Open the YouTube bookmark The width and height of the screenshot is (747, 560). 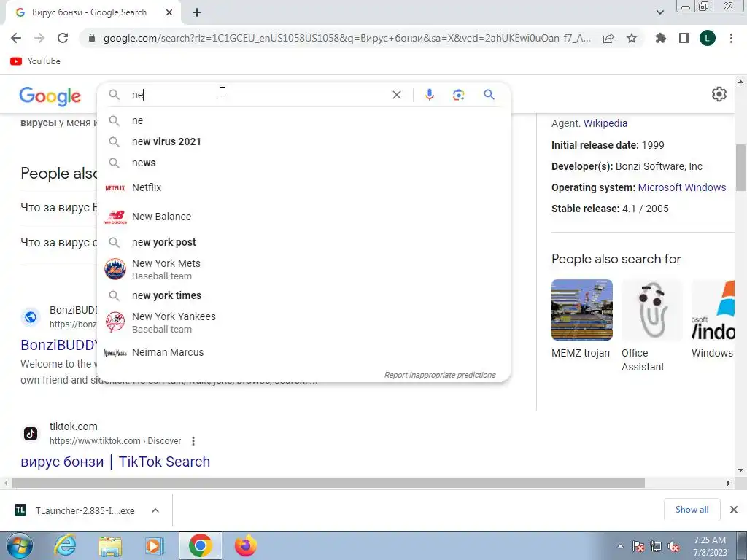(x=35, y=61)
